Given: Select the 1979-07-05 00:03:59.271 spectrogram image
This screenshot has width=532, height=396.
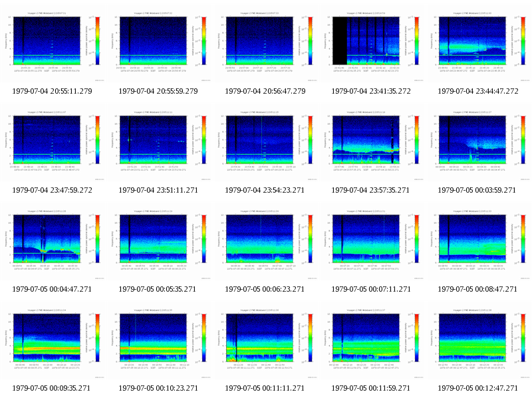Looking at the screenshot, I should (477, 146).
